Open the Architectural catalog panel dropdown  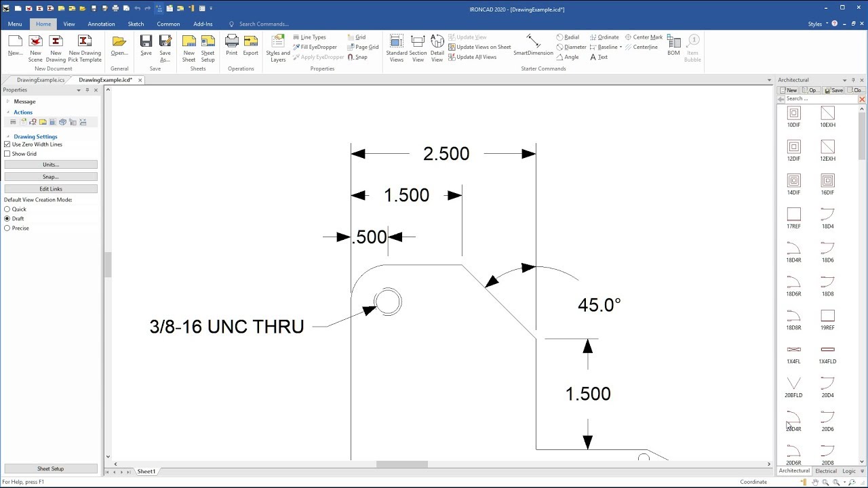tap(845, 80)
